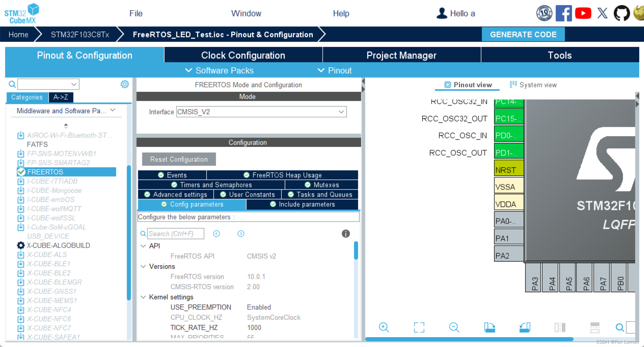Click the 10-year anniversary badge icon
The height and width of the screenshot is (347, 644).
click(544, 13)
